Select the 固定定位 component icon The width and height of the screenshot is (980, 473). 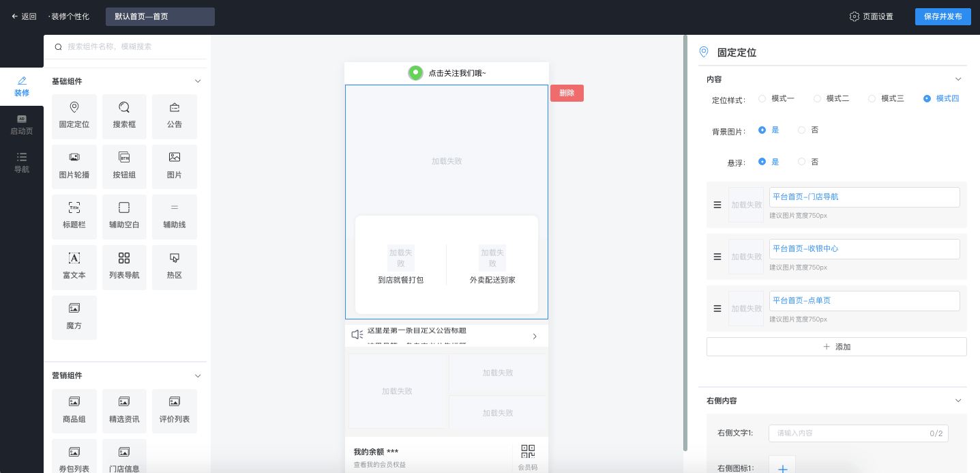click(x=74, y=116)
